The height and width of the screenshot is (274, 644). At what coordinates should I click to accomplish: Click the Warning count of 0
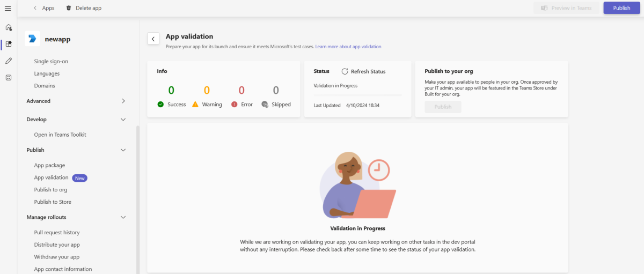[x=207, y=90]
